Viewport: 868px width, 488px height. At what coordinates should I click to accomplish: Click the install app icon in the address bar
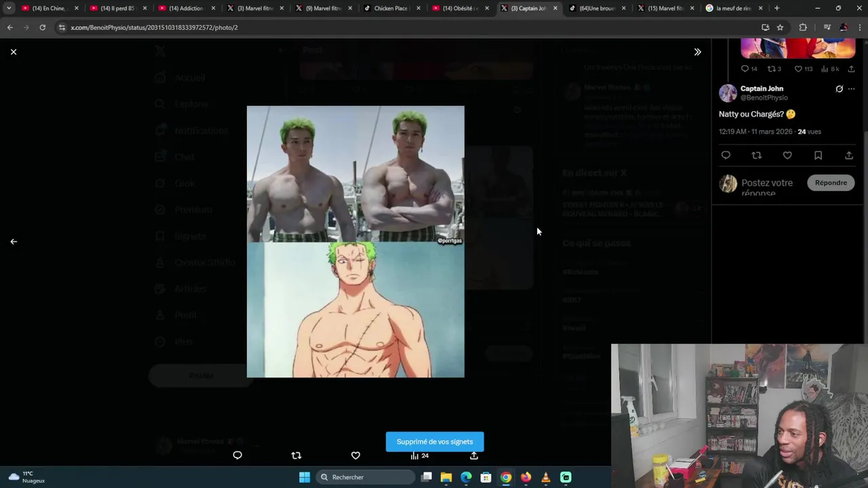pos(765,27)
